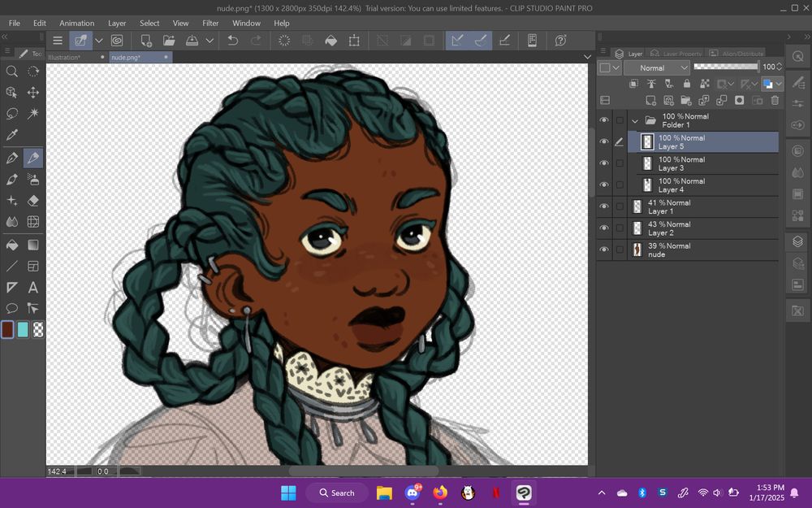The image size is (812, 508).
Task: Click the Open file folder icon
Action: click(x=169, y=41)
